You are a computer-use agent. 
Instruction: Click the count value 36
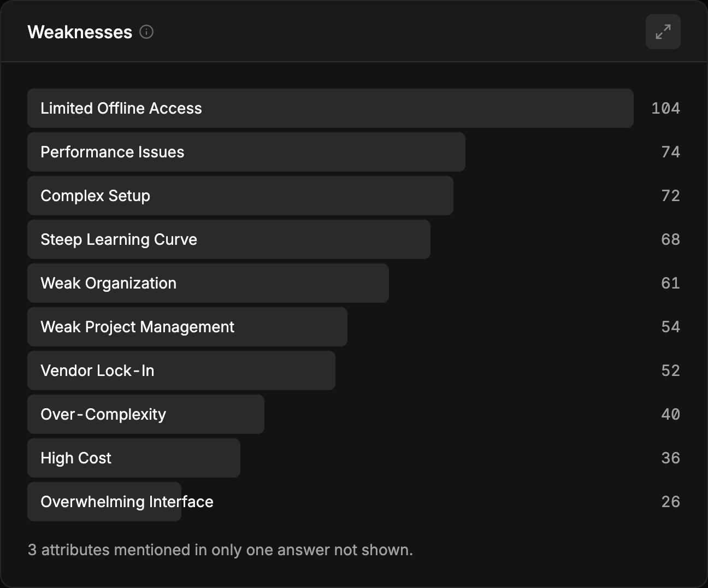[x=670, y=458]
